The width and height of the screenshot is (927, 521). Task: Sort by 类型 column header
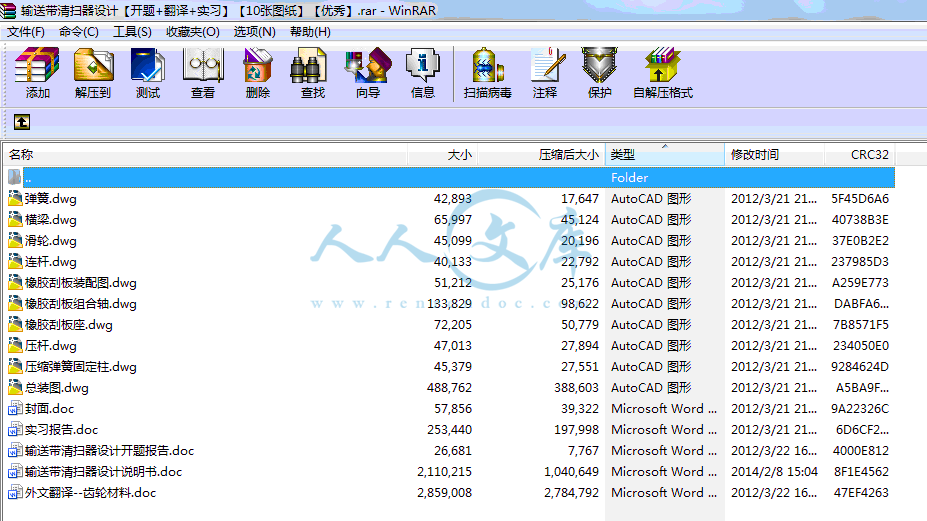click(x=665, y=155)
